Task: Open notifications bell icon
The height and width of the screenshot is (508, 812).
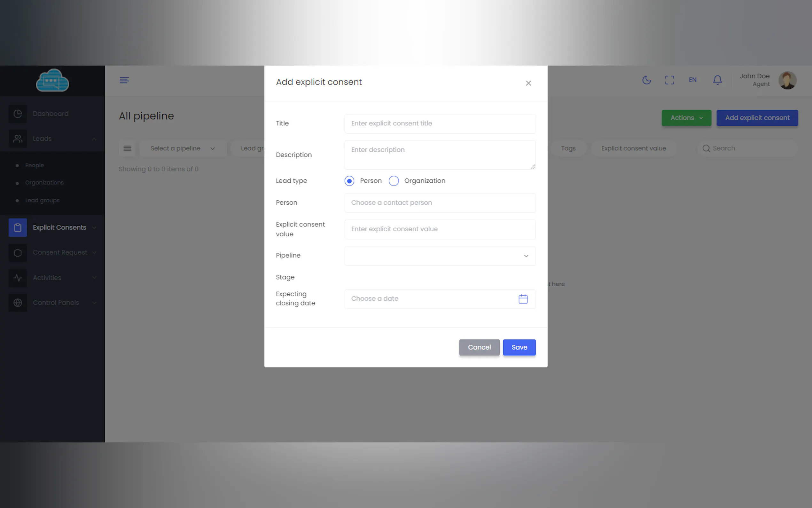Action: [x=717, y=80]
